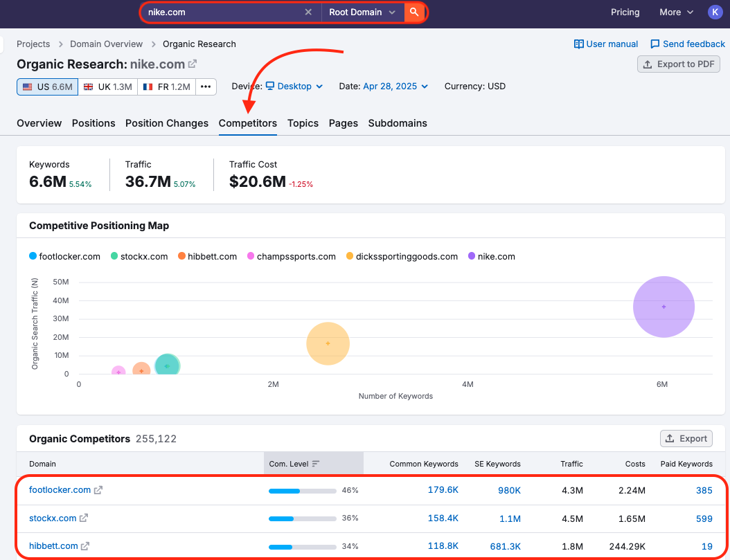Open the stockx.com domain link
This screenshot has height=560, width=730.
(53, 518)
